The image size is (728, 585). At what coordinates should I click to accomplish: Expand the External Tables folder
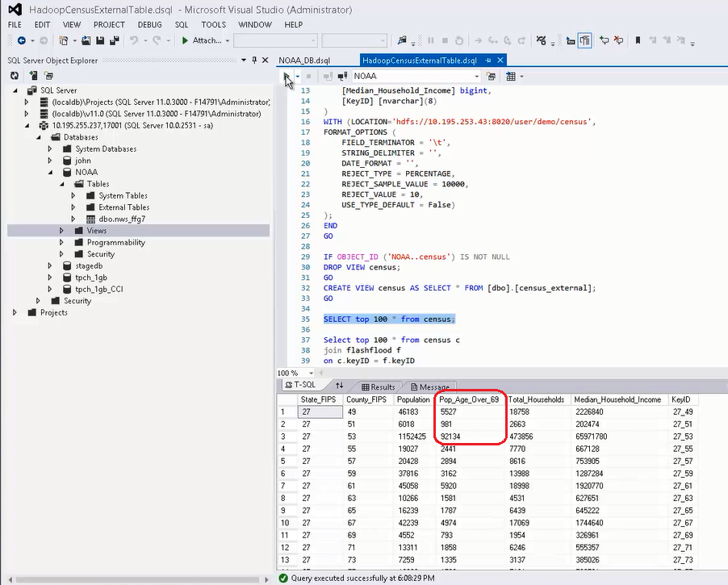(x=73, y=207)
